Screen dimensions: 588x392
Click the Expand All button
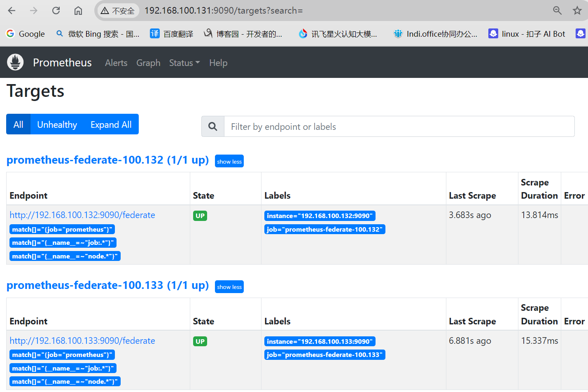[x=111, y=124]
